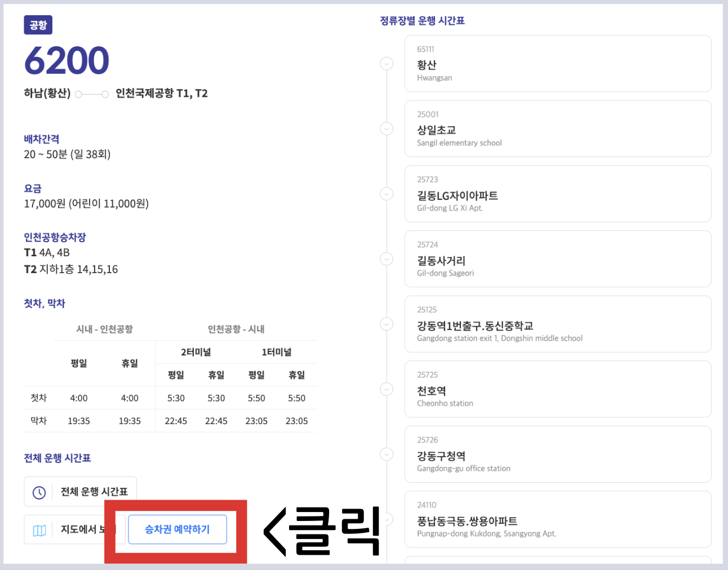Click the clock icon beside 전체 운행 시간표
Image resolution: width=728 pixels, height=570 pixels.
(x=39, y=491)
